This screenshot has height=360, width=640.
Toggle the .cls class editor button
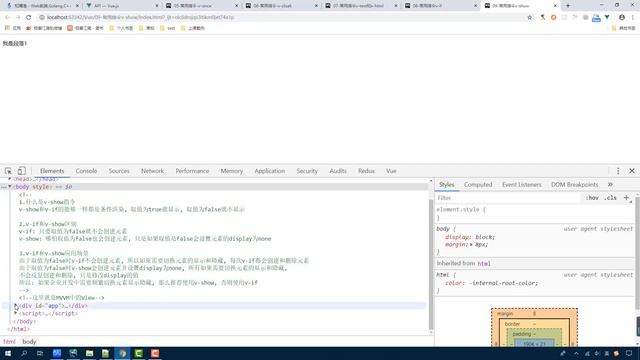coord(611,198)
